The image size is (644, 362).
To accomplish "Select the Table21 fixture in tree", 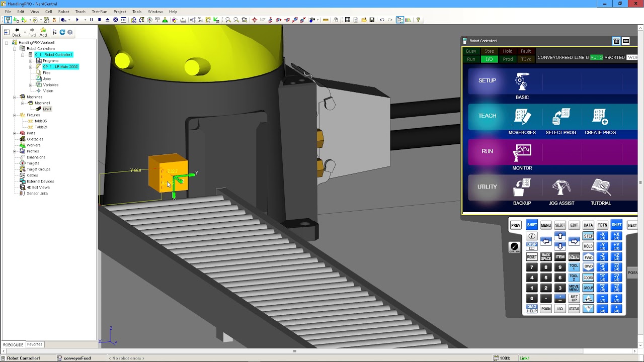I will 41,127.
